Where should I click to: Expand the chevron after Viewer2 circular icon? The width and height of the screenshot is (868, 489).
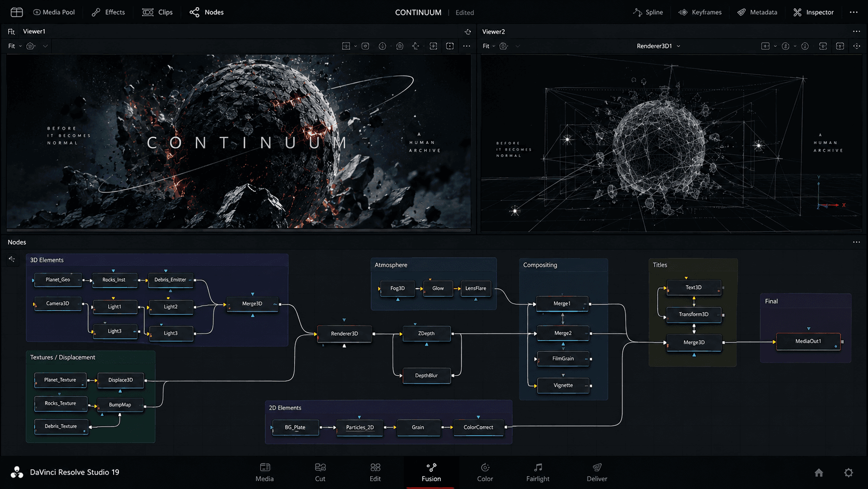pos(795,46)
